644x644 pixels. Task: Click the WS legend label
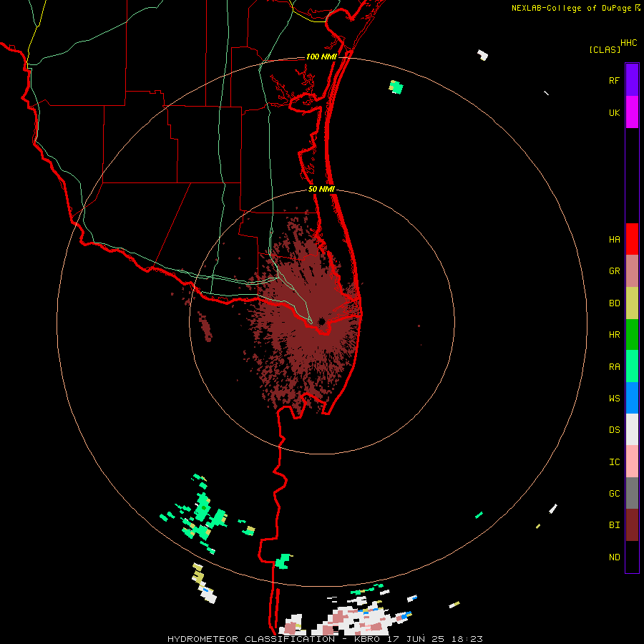[x=614, y=399]
